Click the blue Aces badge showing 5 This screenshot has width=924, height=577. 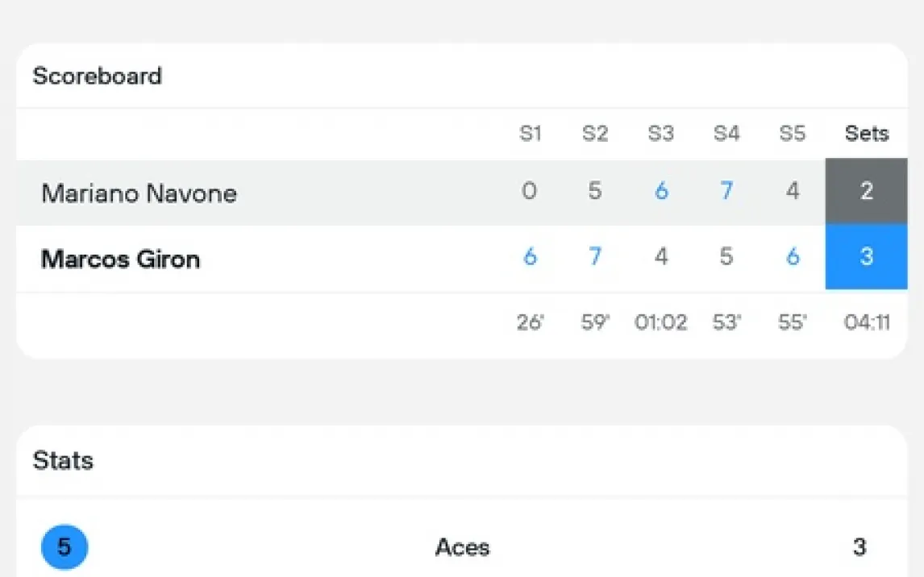click(x=65, y=547)
